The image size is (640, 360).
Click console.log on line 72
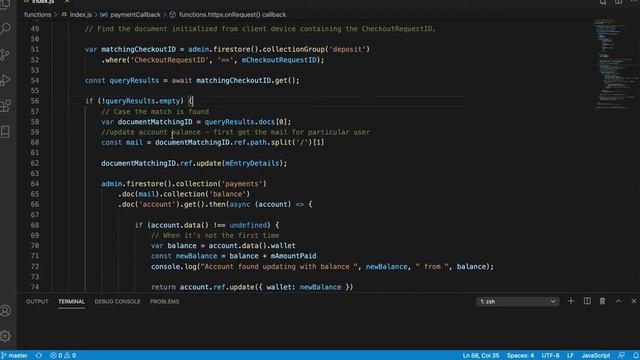(173, 267)
